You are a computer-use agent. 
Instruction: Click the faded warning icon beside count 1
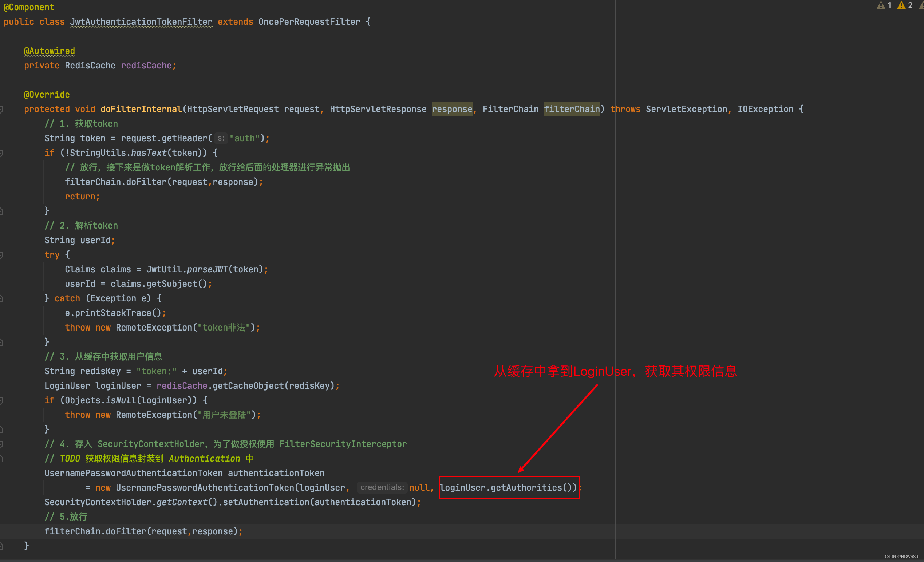[x=881, y=5]
